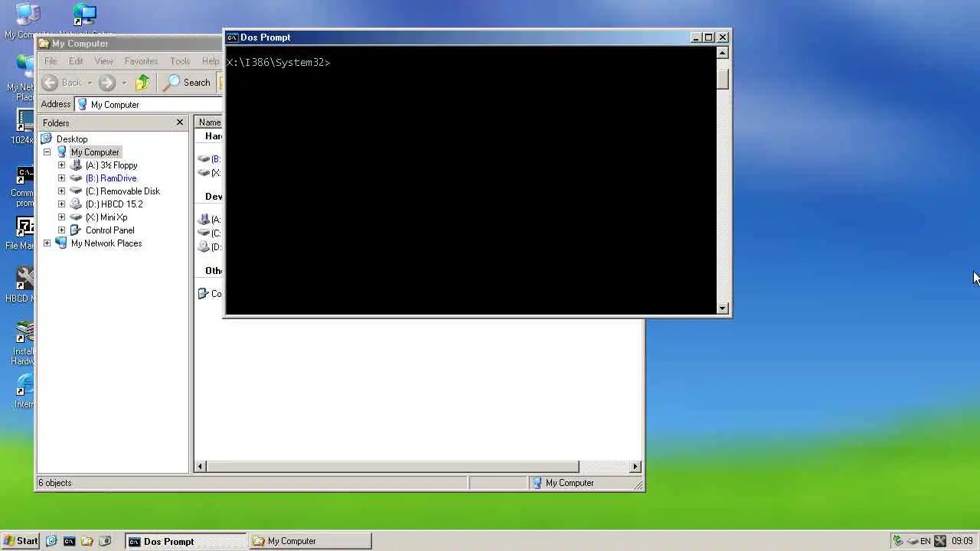
Task: Select Control Panel in folder tree
Action: click(x=109, y=230)
